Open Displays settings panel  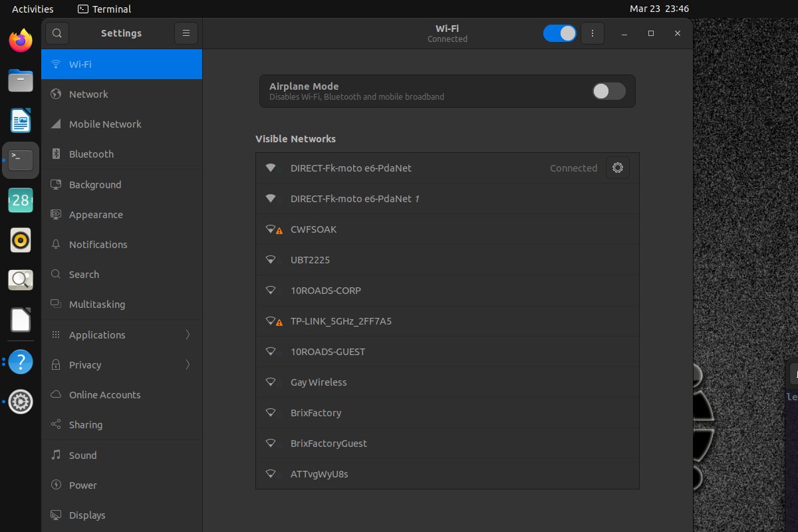[122, 515]
